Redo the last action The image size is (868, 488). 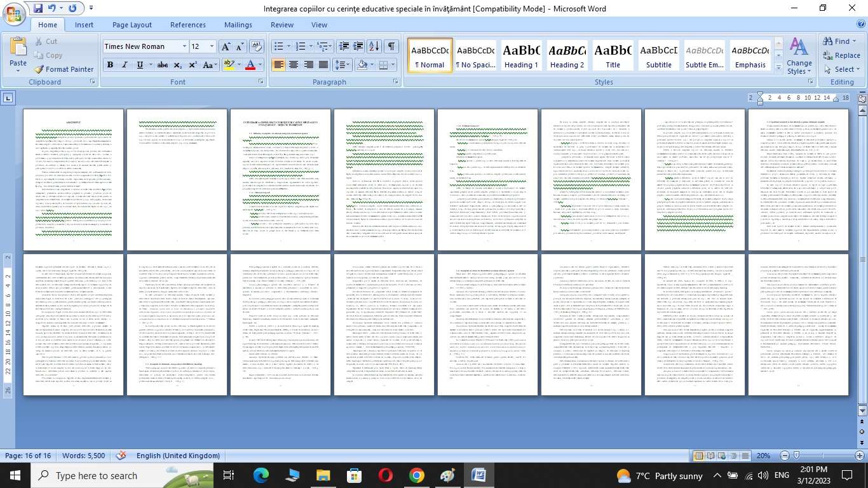(72, 8)
